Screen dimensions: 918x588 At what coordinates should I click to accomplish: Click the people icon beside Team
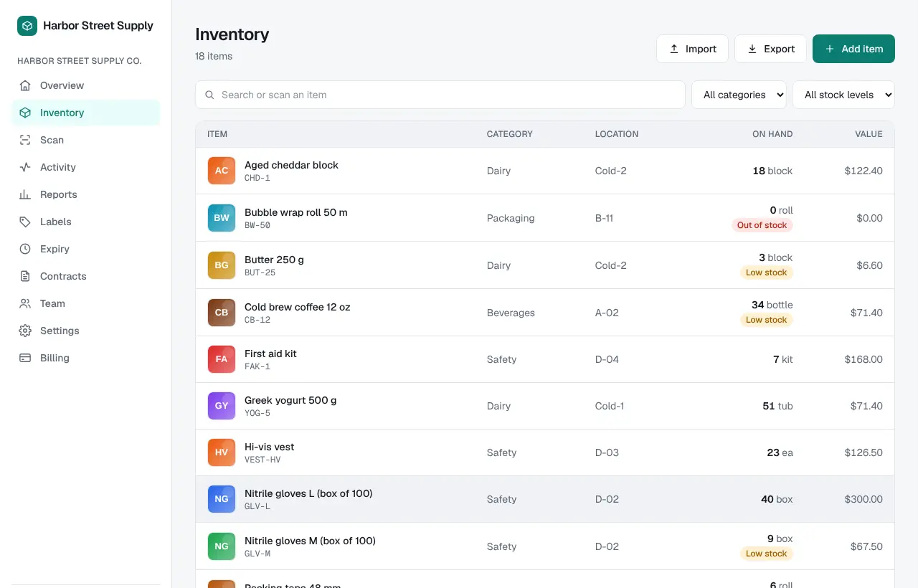pos(25,303)
